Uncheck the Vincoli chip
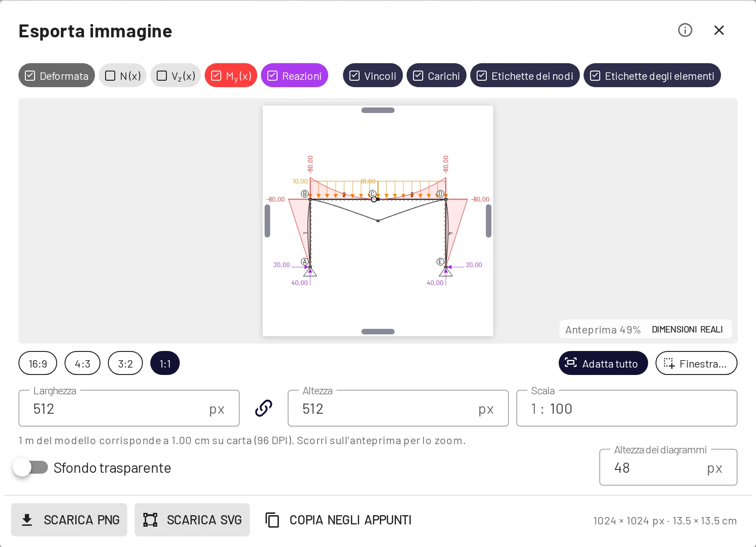756x547 pixels. (373, 76)
